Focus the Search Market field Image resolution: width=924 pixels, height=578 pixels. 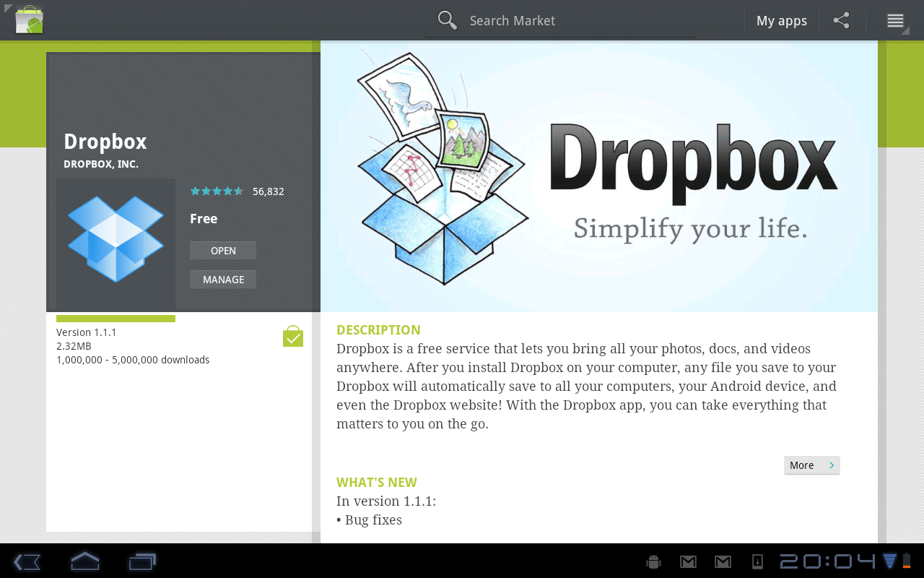560,21
